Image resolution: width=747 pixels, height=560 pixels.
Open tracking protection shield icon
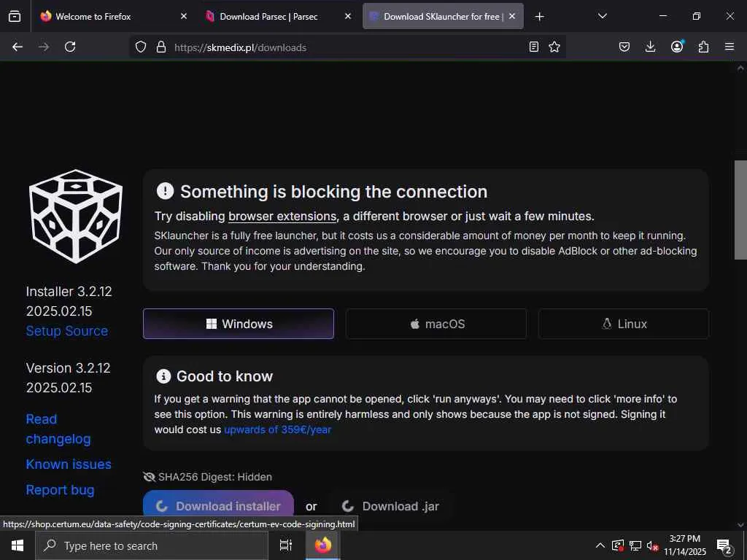point(141,47)
